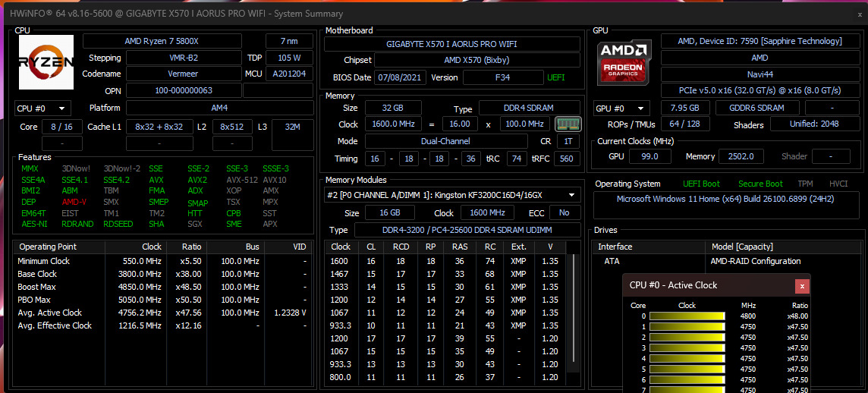Click the Dual-Channel mode field
This screenshot has width=868, height=393.
tap(446, 141)
